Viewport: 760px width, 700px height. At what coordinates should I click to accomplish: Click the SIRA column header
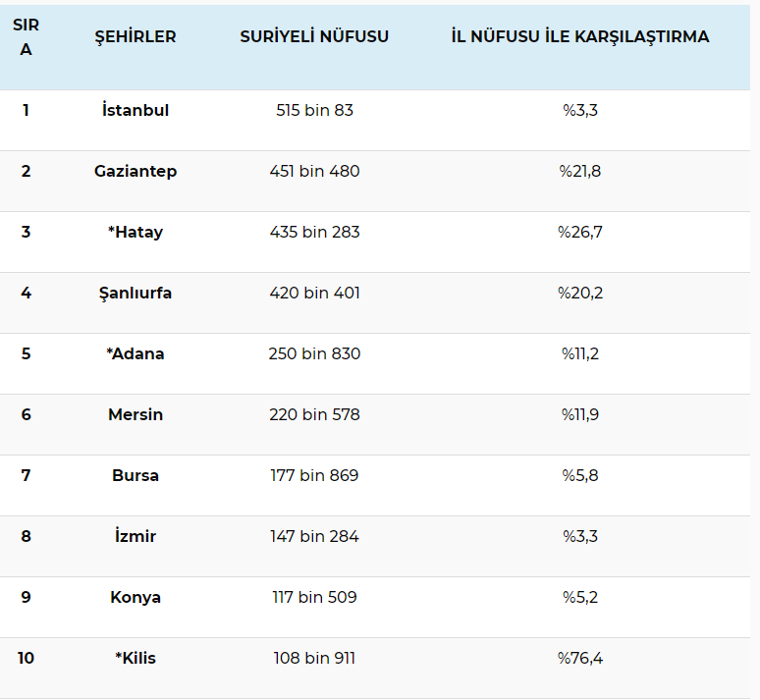pyautogui.click(x=26, y=37)
